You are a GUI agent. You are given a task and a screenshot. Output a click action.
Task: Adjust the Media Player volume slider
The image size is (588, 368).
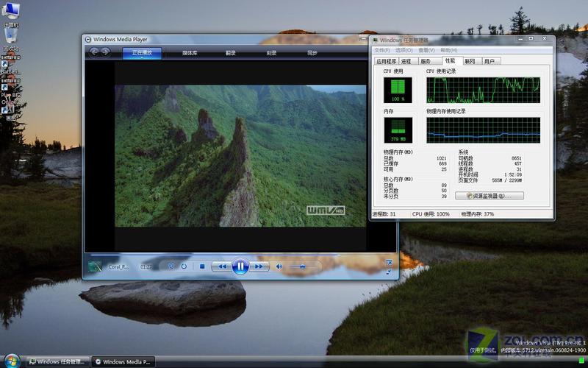coord(303,266)
